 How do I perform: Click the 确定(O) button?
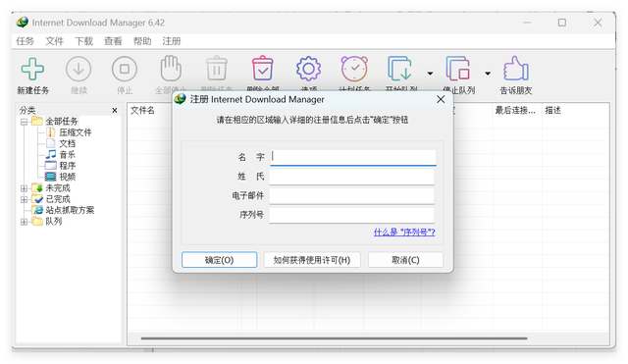[x=219, y=260]
